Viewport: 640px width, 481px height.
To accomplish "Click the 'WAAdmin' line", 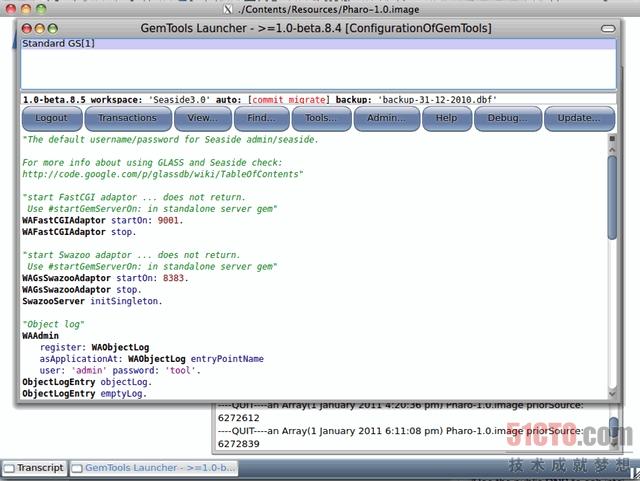I will pyautogui.click(x=40, y=336).
